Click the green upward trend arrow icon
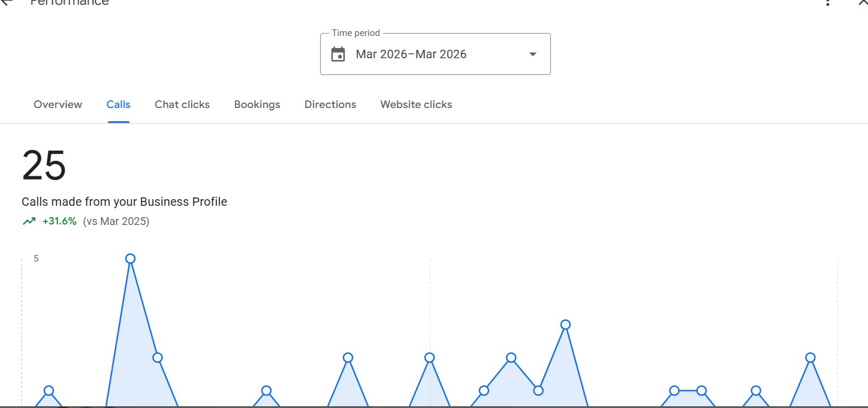868x408 pixels. pyautogui.click(x=28, y=221)
